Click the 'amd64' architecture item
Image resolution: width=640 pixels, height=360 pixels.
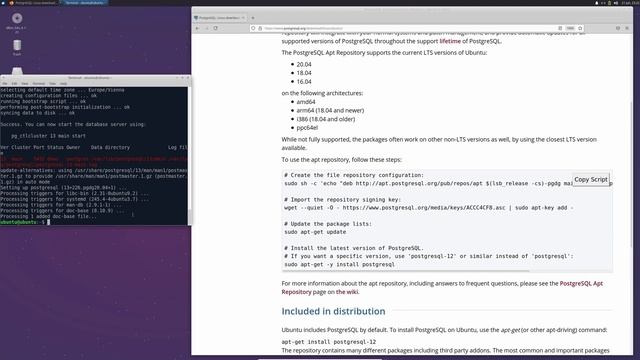point(306,102)
